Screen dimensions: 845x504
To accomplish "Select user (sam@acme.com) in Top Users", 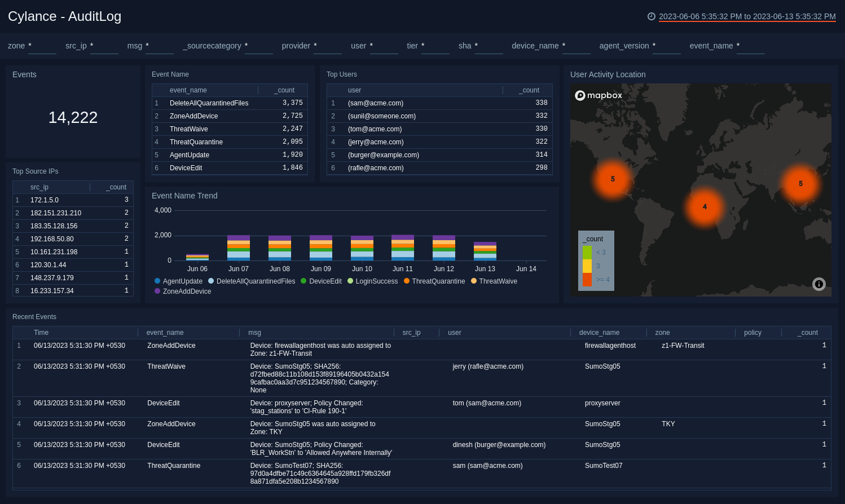I will click(375, 103).
